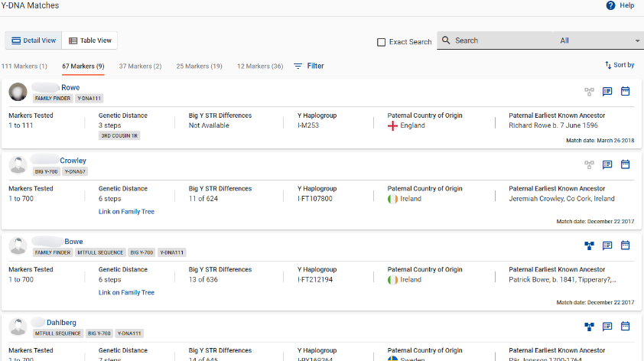This screenshot has height=361, width=644.
Task: Click haplogroup I-FT107800 text
Action: pos(315,198)
